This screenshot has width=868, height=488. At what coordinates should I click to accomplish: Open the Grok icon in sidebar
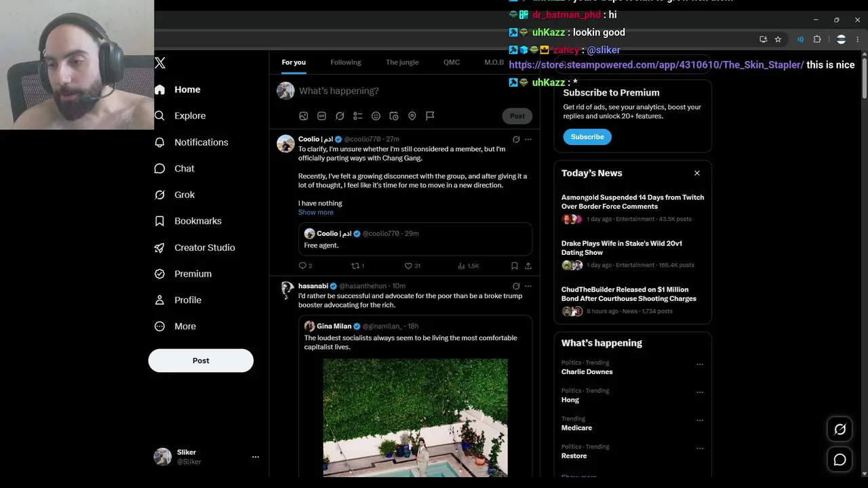[160, 195]
